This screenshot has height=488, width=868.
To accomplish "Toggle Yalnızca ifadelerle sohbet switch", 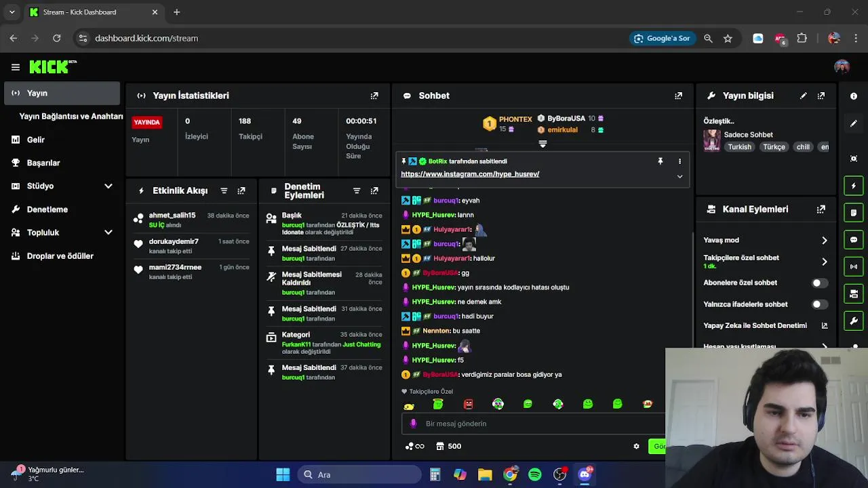I will (819, 304).
